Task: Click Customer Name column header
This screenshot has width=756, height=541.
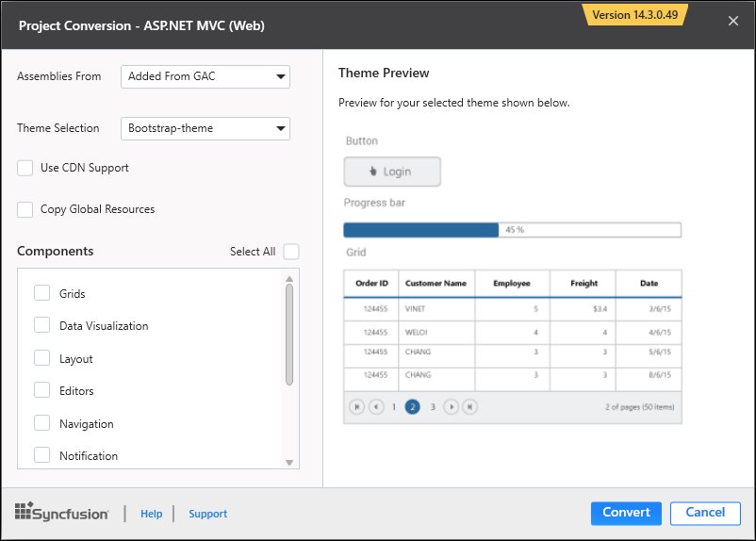Action: point(436,284)
